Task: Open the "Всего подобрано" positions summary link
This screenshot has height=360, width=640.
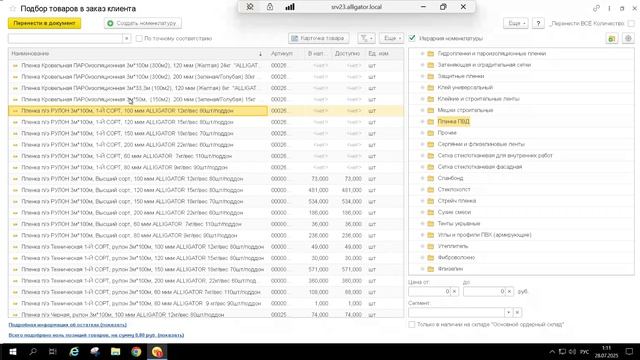Action: tap(96, 335)
